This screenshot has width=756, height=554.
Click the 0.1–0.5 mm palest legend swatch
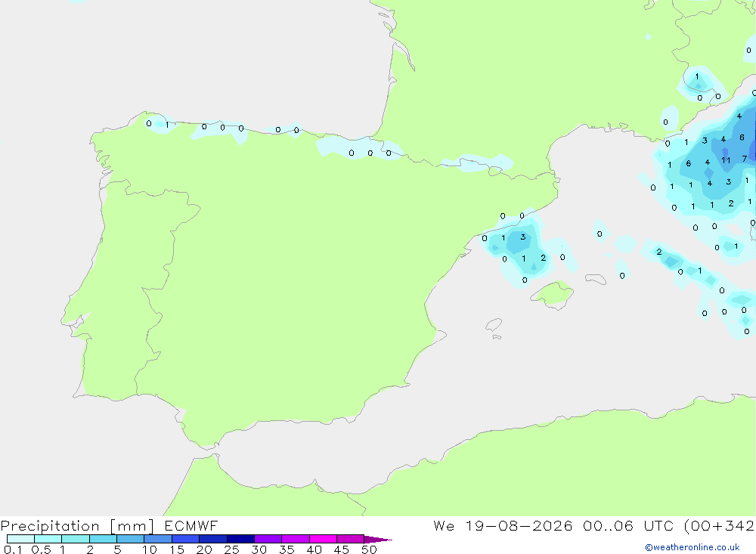pos(20,539)
